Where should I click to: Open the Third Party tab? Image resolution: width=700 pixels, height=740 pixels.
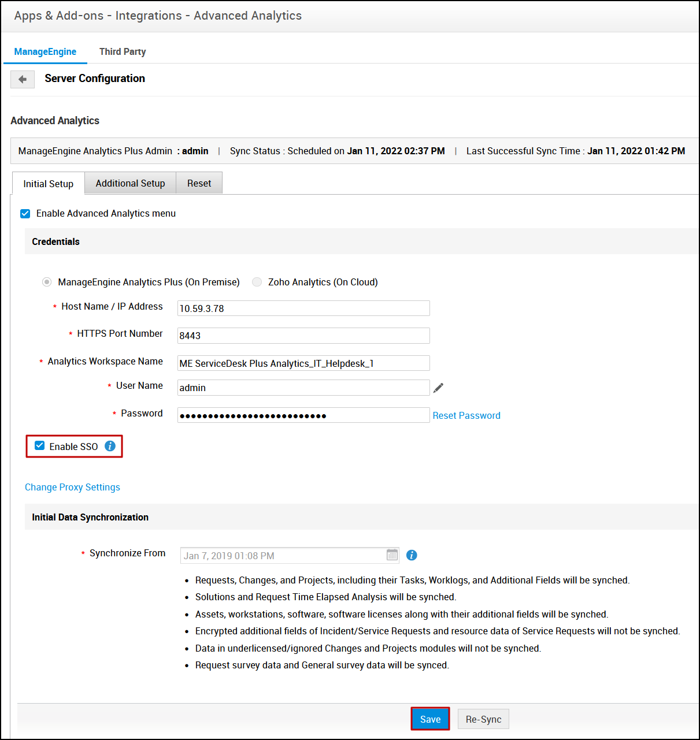[x=123, y=52]
